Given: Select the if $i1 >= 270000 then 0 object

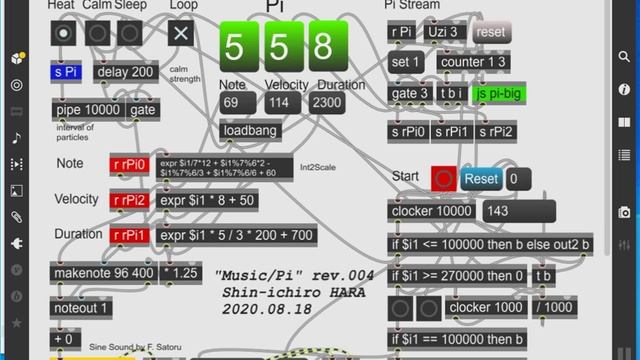Looking at the screenshot, I should coord(458,276).
